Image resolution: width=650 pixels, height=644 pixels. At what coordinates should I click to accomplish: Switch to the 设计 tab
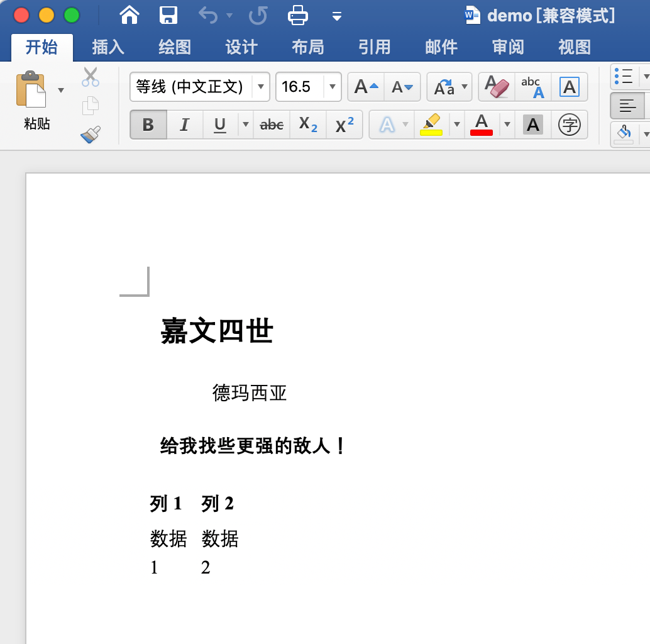pyautogui.click(x=241, y=47)
